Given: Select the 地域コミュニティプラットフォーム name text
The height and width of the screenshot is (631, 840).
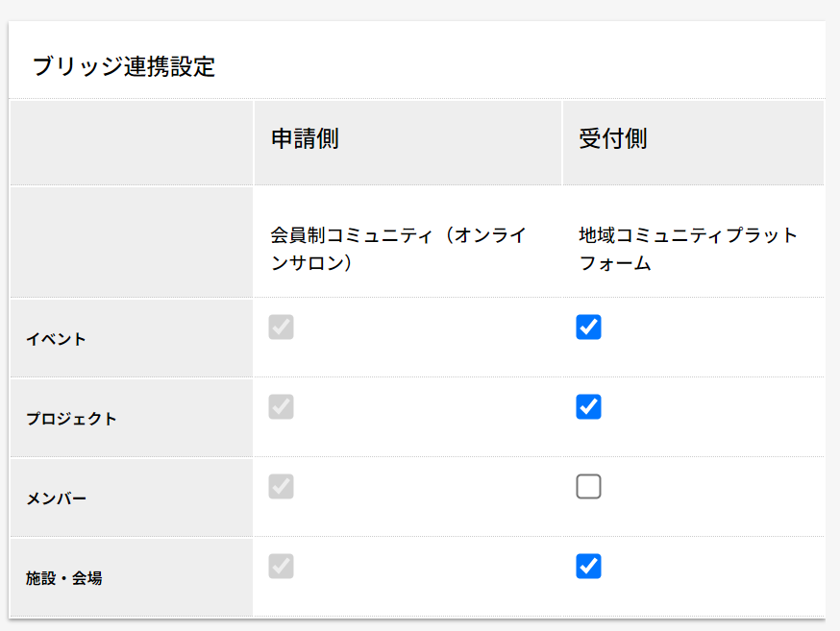Looking at the screenshot, I should 687,250.
